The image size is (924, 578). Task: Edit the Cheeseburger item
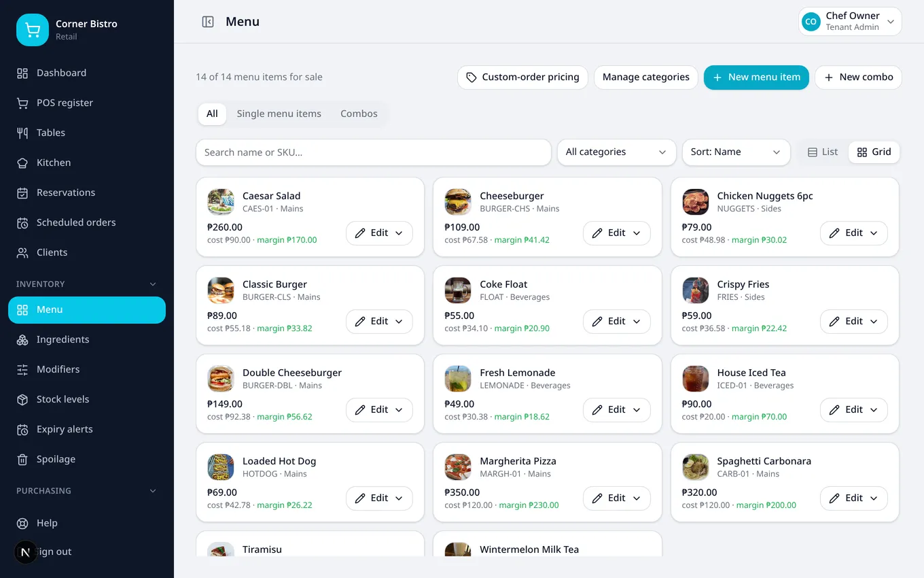pyautogui.click(x=616, y=233)
